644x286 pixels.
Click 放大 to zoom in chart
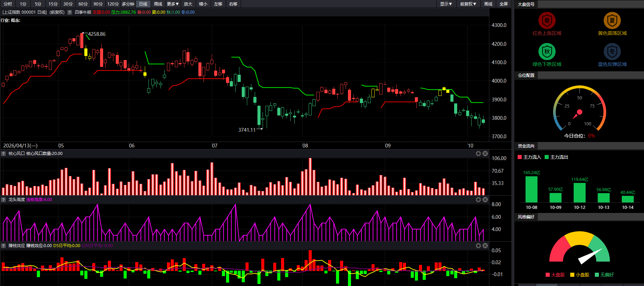pyautogui.click(x=188, y=4)
